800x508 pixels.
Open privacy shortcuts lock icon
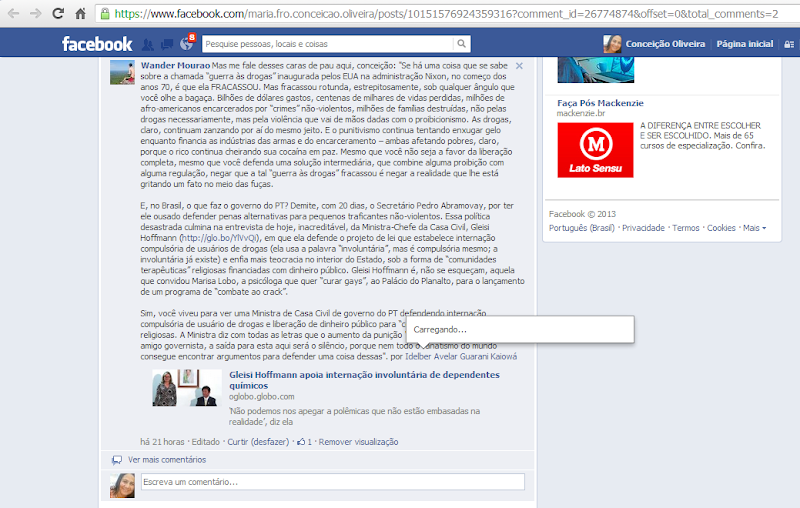coord(789,44)
